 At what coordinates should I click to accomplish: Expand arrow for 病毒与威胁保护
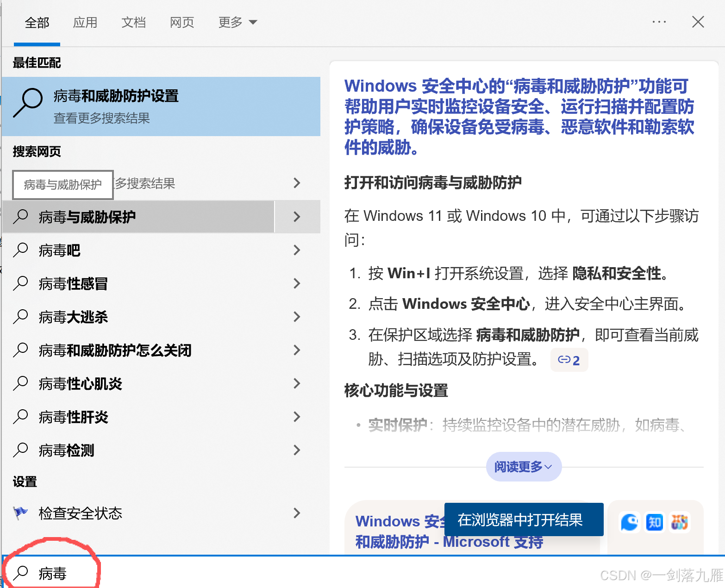[x=297, y=217]
